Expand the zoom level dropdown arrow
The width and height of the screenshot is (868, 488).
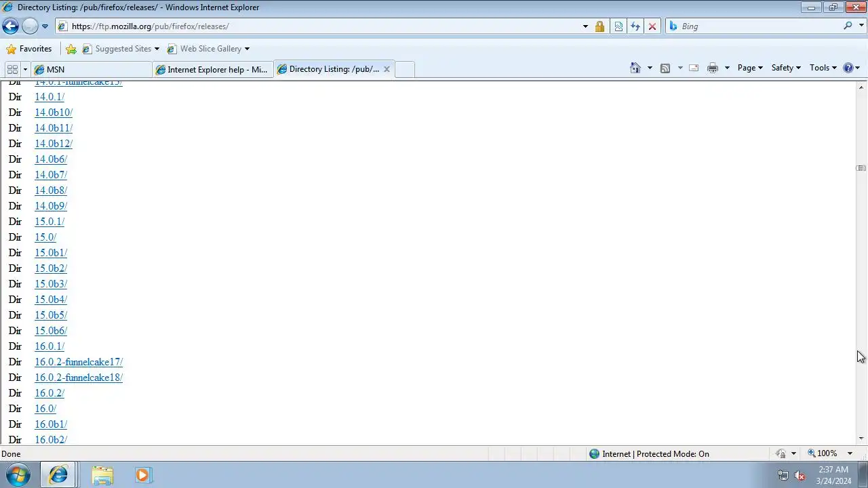coord(850,453)
